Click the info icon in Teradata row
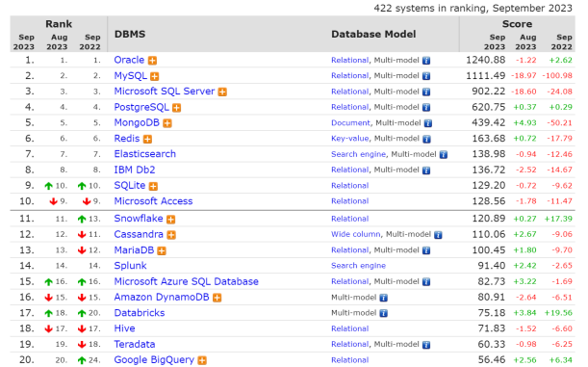Image resolution: width=588 pixels, height=367 pixels. coord(426,345)
